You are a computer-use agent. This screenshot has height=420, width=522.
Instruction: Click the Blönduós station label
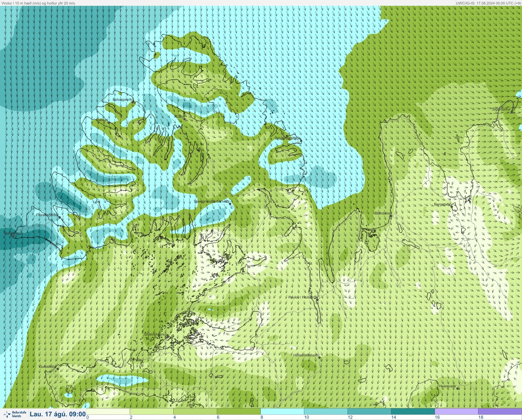click(383, 213)
